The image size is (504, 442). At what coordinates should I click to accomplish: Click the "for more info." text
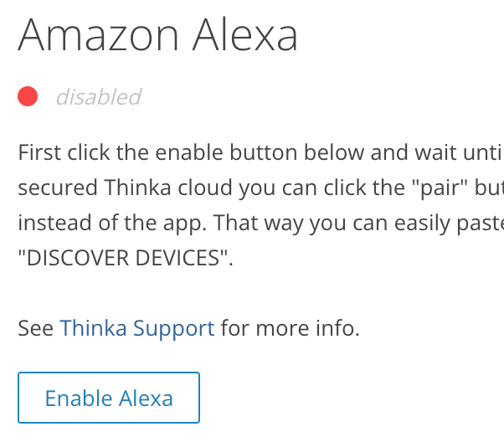point(290,327)
